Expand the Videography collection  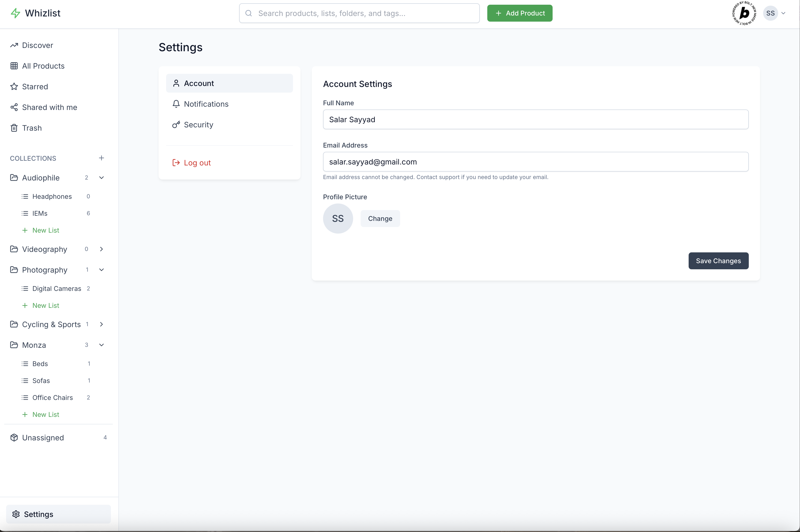coord(101,249)
